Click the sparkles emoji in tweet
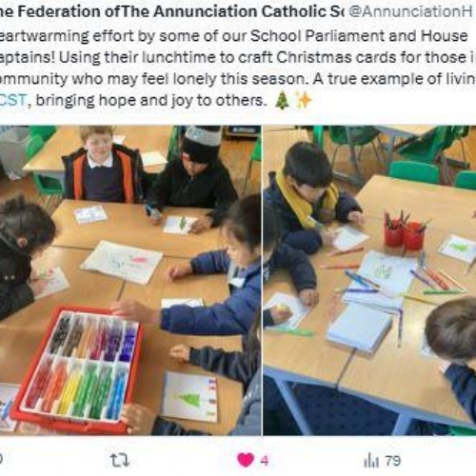 304,101
